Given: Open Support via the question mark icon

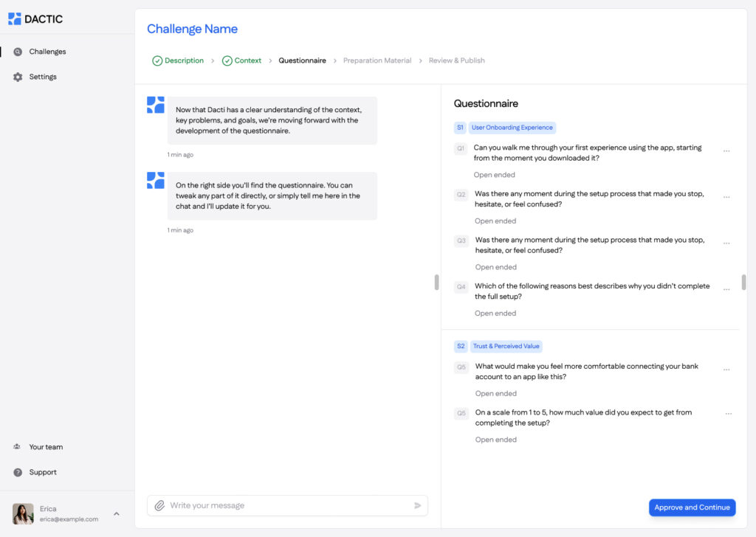Looking at the screenshot, I should (x=17, y=472).
